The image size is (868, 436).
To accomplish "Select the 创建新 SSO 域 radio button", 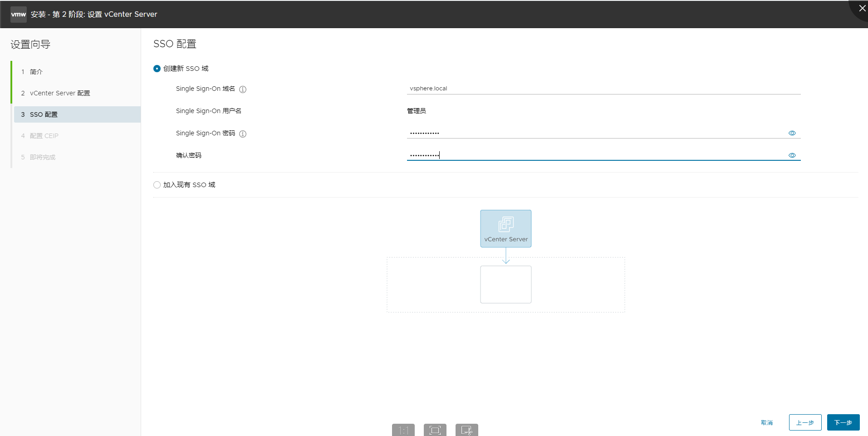I will click(157, 68).
